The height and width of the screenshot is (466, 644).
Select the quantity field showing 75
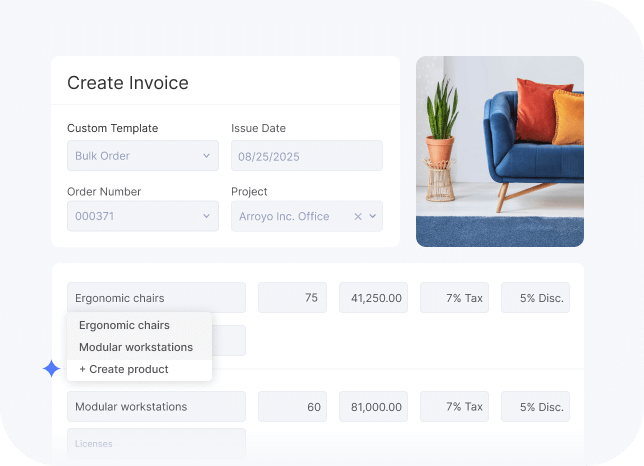(x=292, y=298)
